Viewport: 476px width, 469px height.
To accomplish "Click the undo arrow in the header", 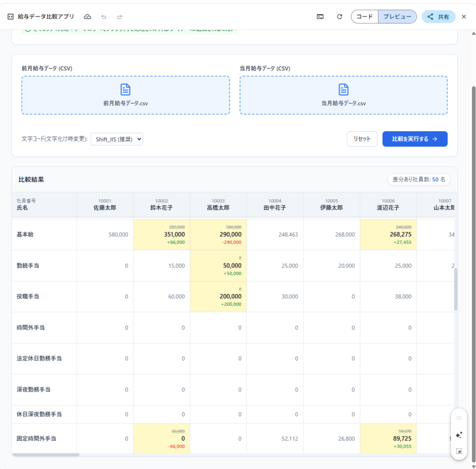I will [104, 17].
